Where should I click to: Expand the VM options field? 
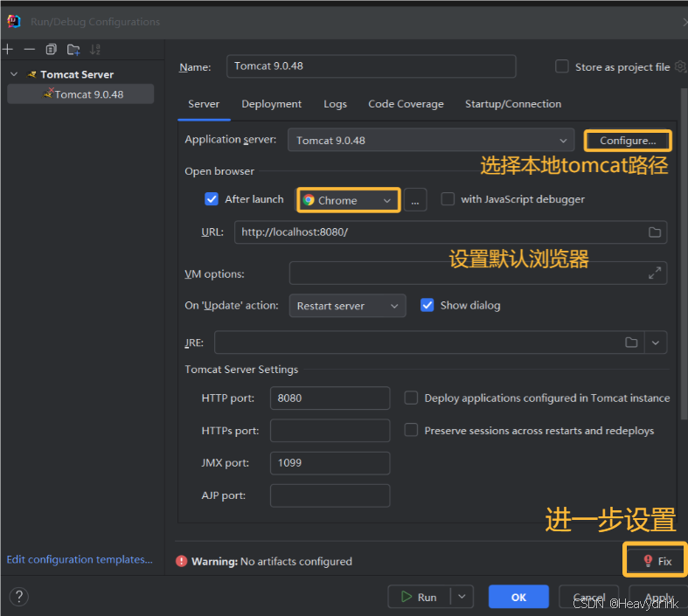pyautogui.click(x=654, y=273)
